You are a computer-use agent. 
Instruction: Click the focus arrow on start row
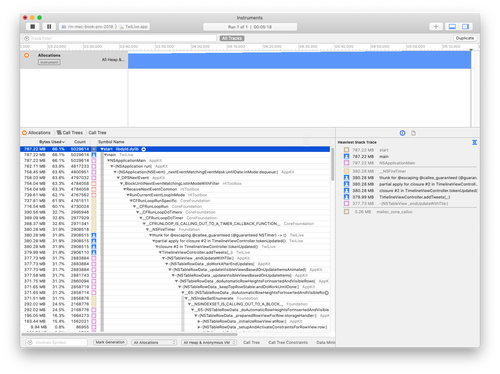[x=144, y=149]
